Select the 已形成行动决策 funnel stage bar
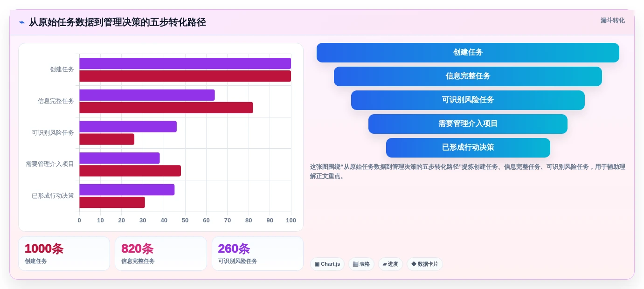The image size is (644, 289). pos(468,148)
